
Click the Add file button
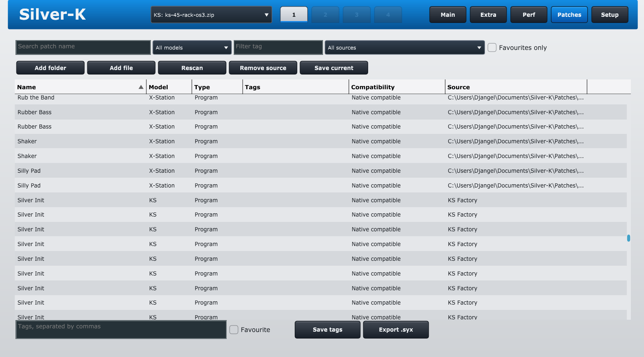click(121, 68)
